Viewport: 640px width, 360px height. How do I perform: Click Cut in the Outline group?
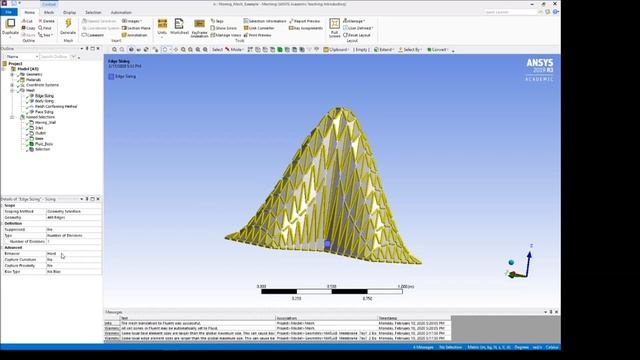(x=27, y=21)
